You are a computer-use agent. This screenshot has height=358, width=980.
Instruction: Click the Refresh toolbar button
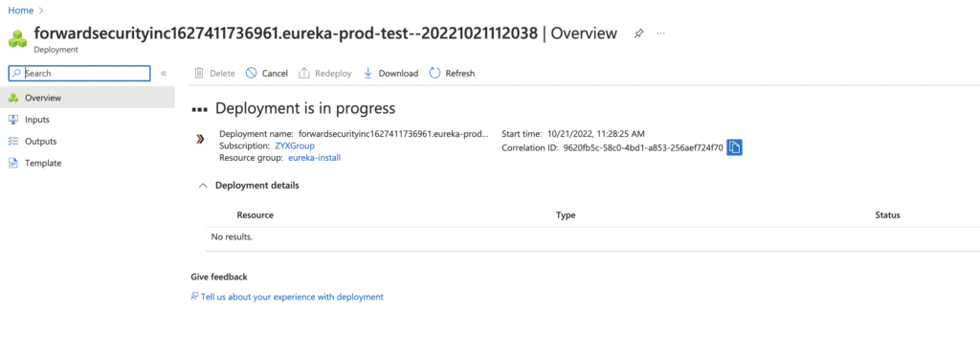point(452,73)
